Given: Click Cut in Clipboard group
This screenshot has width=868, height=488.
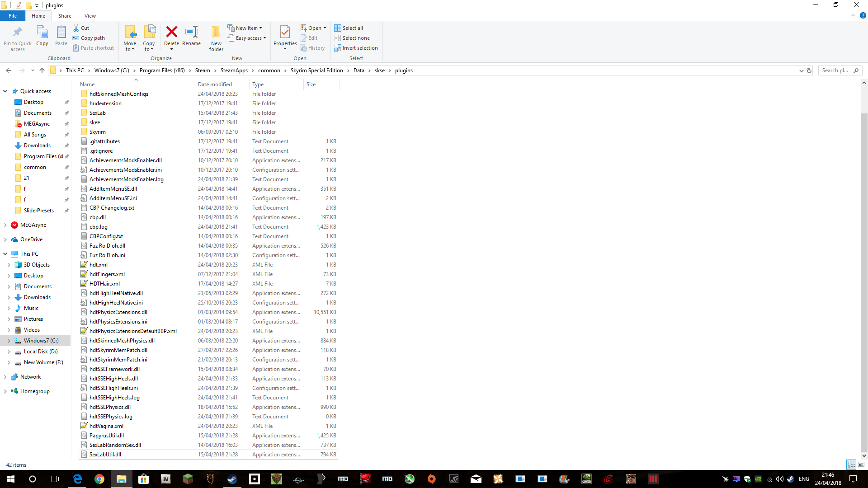Looking at the screenshot, I should (x=81, y=28).
